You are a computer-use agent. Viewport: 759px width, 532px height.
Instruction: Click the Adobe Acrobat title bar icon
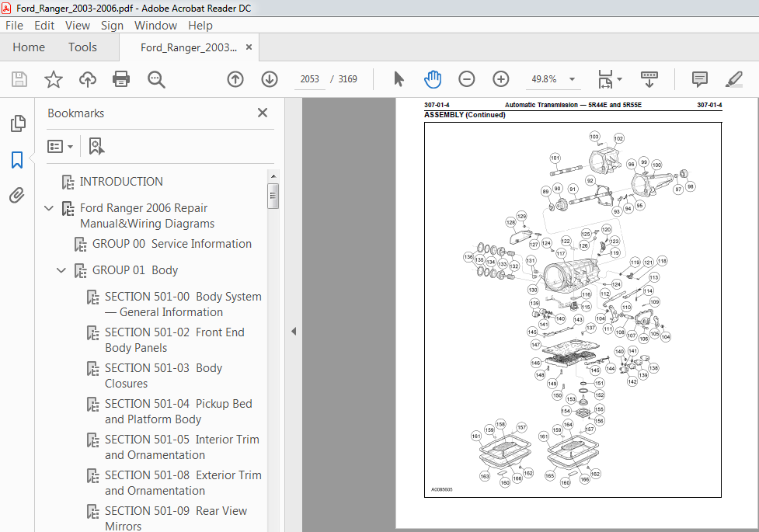point(6,8)
